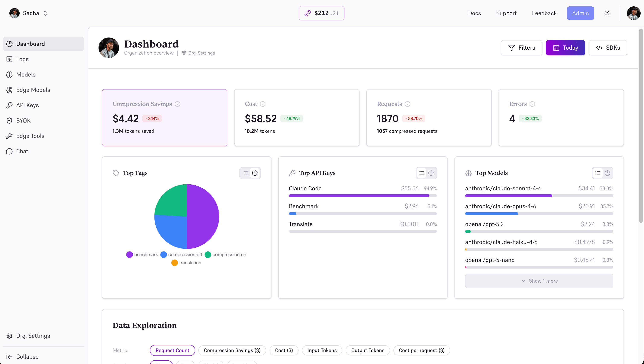This screenshot has width=644, height=364.
Task: Click the purple slice of Top Tags pie
Action: tap(203, 217)
